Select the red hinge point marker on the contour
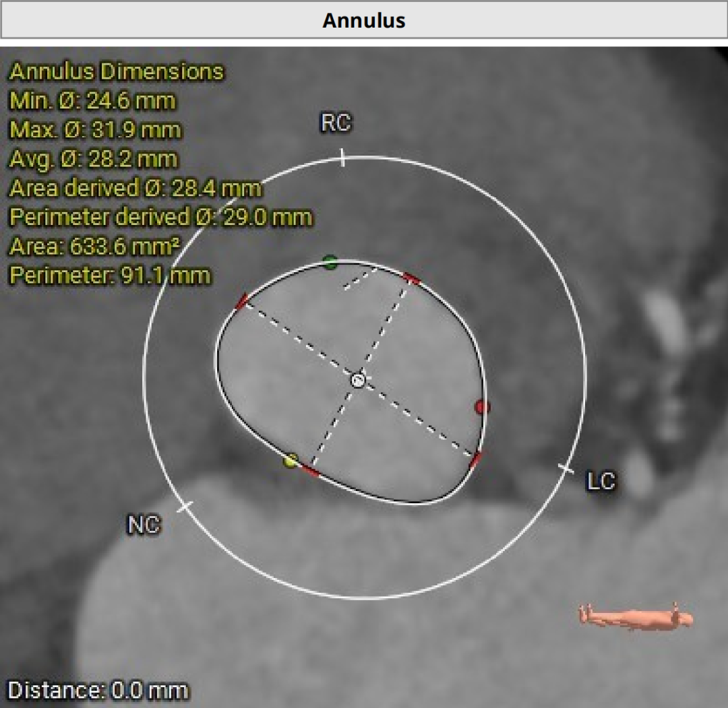728x708 pixels. click(x=481, y=407)
